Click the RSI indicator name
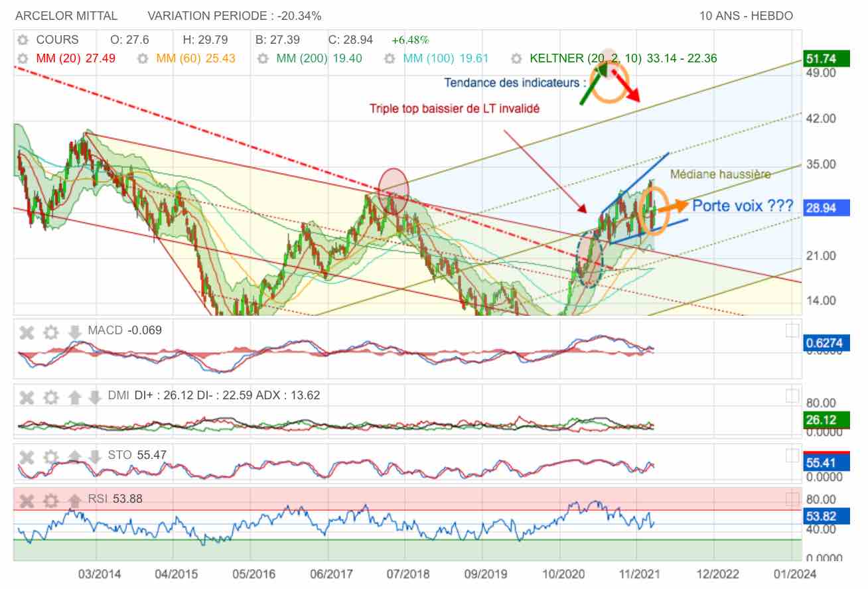Viewport: 868px width, 589px height. point(98,499)
